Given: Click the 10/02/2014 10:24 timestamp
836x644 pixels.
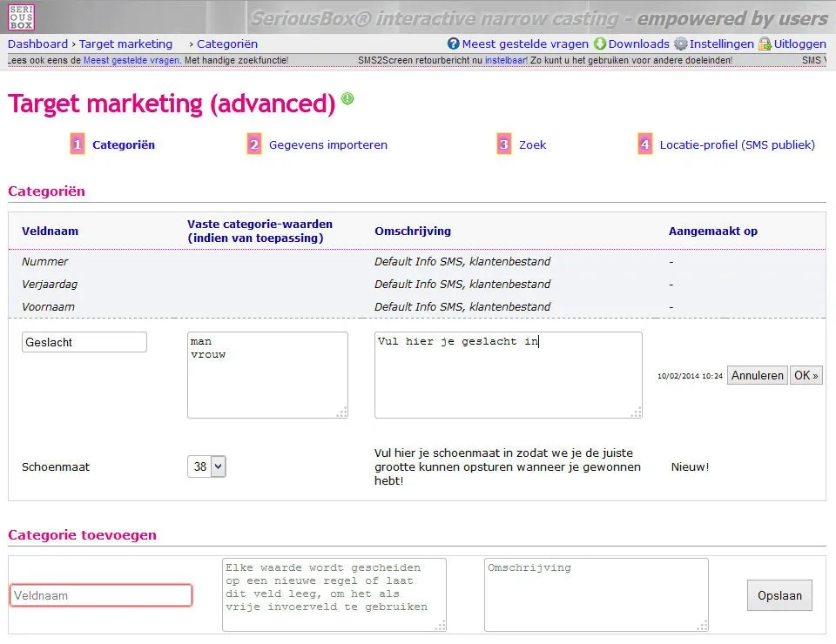Looking at the screenshot, I should (x=690, y=376).
